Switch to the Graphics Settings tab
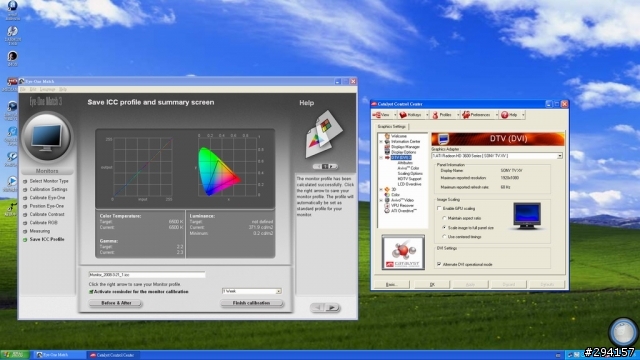This screenshot has height=360, width=640. point(391,127)
